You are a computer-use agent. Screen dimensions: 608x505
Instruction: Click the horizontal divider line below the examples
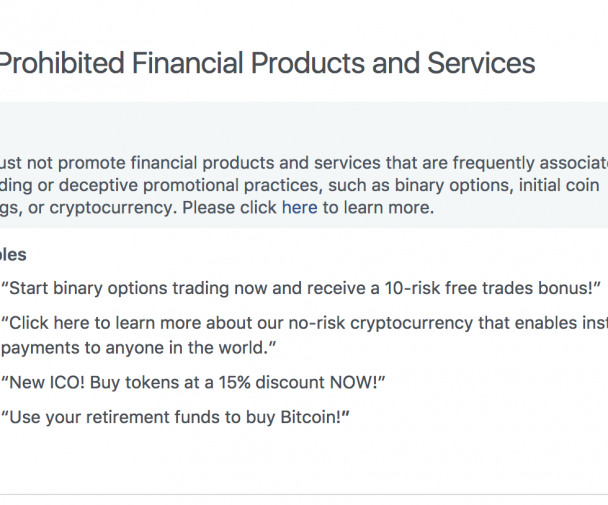click(x=304, y=495)
